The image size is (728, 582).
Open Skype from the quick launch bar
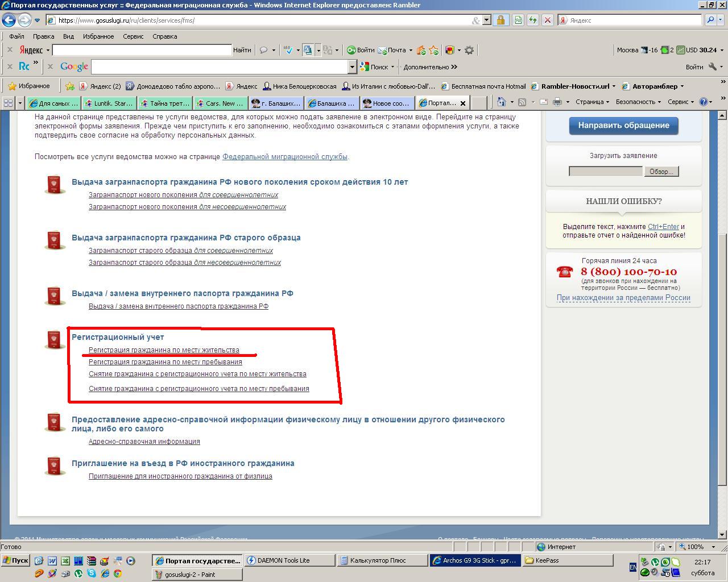pyautogui.click(x=92, y=573)
